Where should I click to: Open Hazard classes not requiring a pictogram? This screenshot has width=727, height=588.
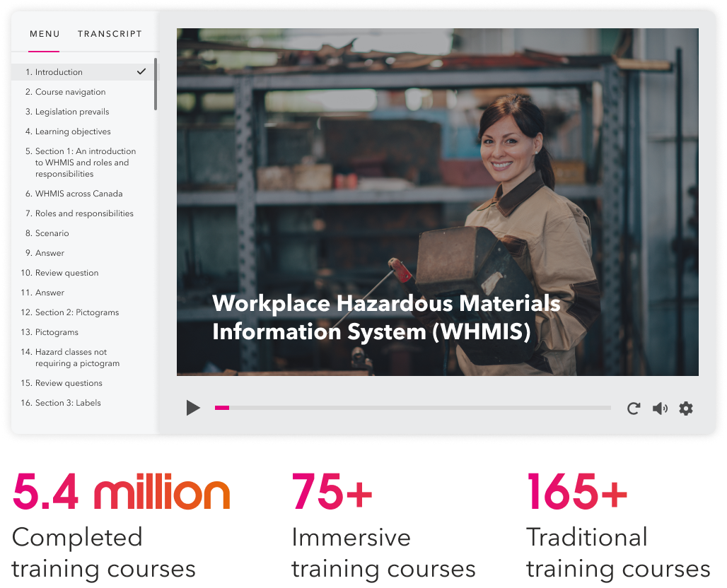tap(77, 358)
